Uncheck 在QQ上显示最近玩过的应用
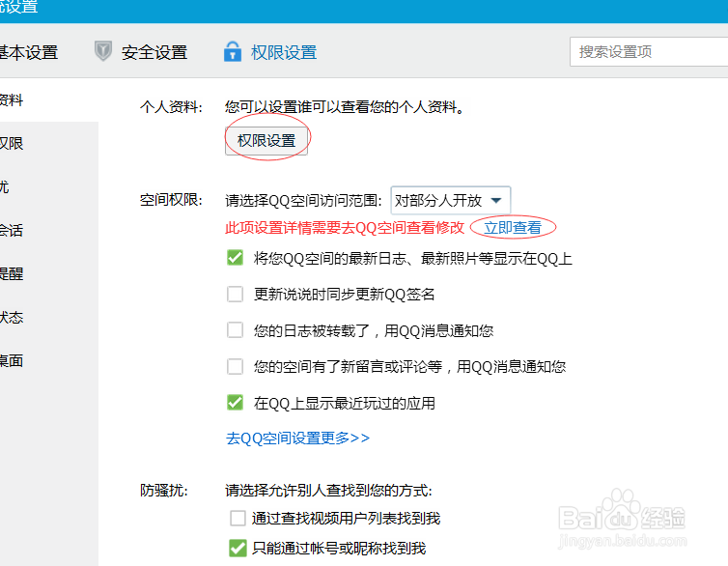The width and height of the screenshot is (728, 566). pos(236,403)
